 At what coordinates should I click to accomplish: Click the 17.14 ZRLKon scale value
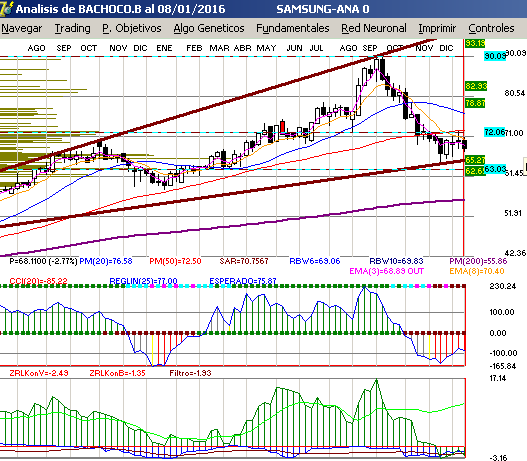[498, 378]
